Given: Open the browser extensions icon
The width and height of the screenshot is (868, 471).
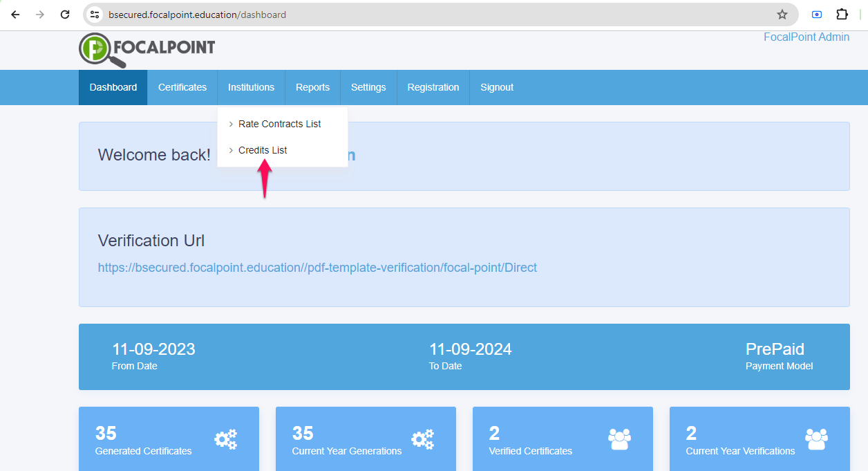Looking at the screenshot, I should pyautogui.click(x=842, y=14).
